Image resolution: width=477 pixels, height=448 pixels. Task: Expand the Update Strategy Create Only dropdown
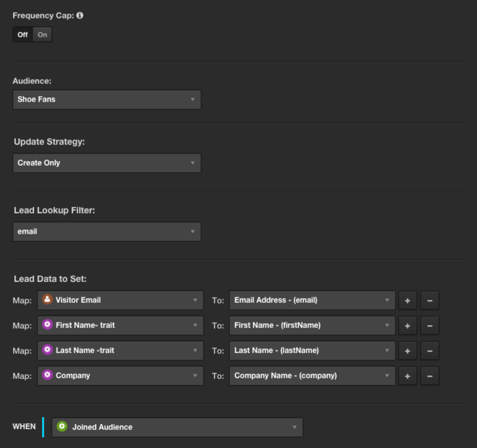click(x=107, y=163)
